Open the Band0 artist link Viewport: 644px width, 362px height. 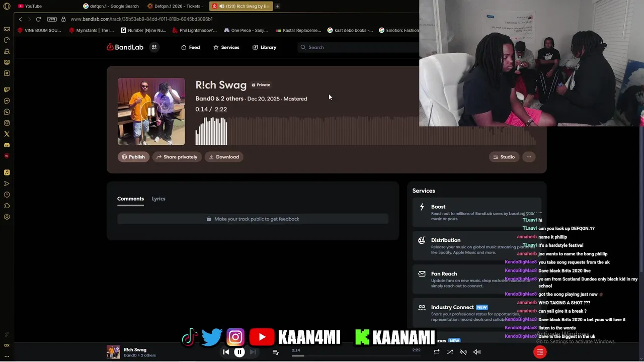click(x=205, y=99)
